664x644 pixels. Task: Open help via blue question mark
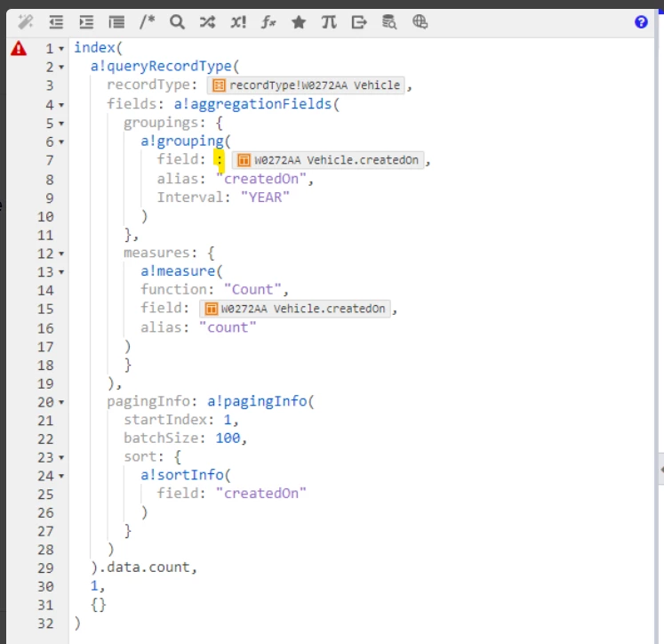(x=641, y=21)
